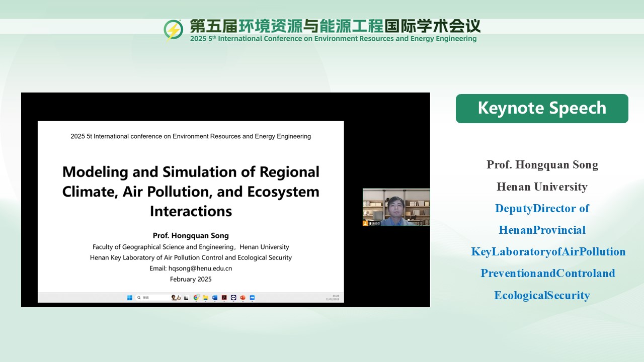This screenshot has height=362, width=644.
Task: Click the orange host badge on webcam
Action: (x=365, y=223)
